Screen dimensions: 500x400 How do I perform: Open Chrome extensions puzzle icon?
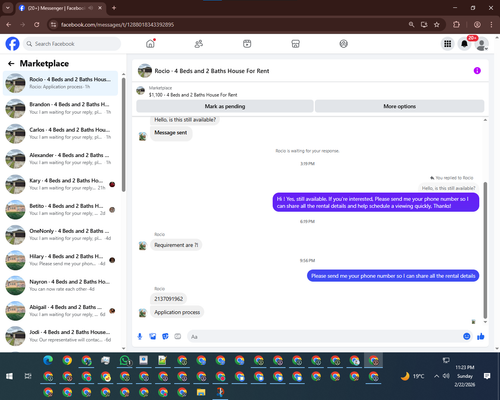click(x=456, y=25)
